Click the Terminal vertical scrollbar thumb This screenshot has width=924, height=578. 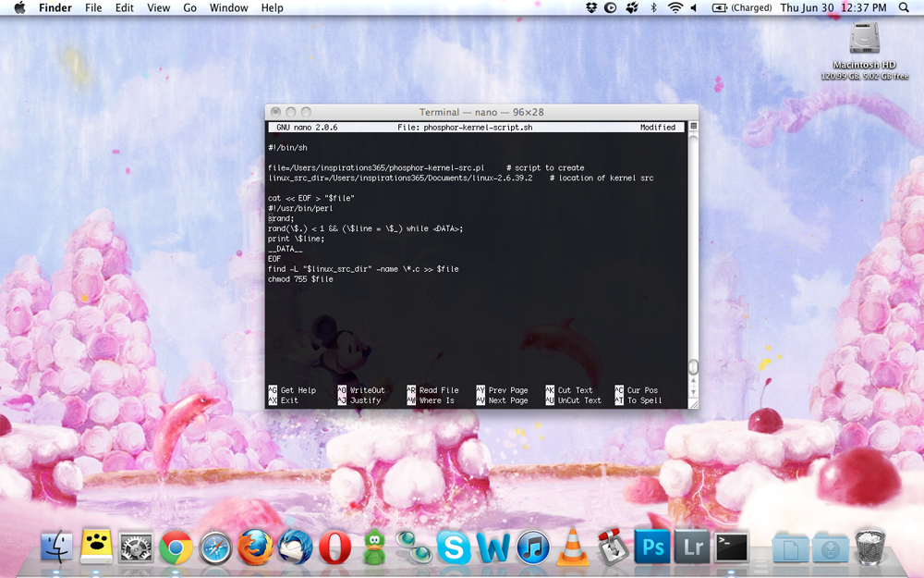coord(694,367)
